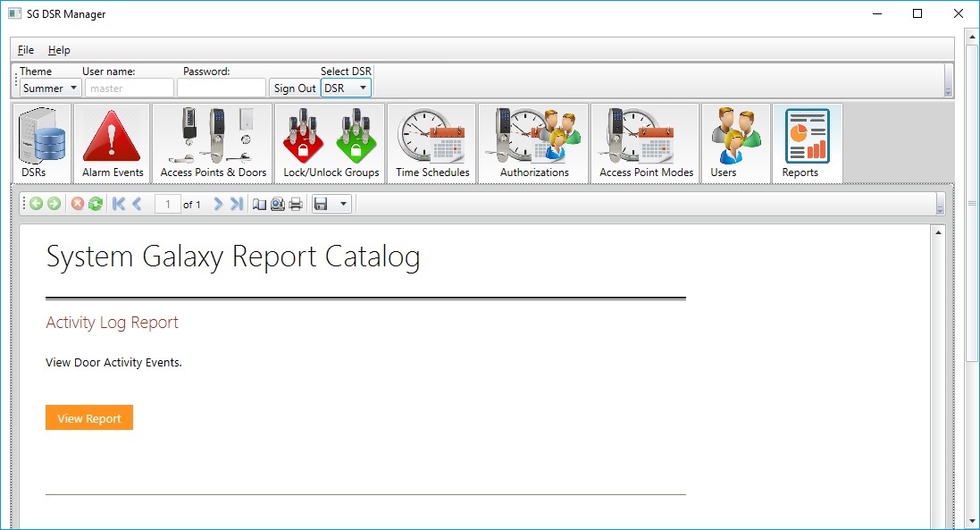Image resolution: width=980 pixels, height=530 pixels.
Task: Navigate back in report viewer
Action: 37,204
